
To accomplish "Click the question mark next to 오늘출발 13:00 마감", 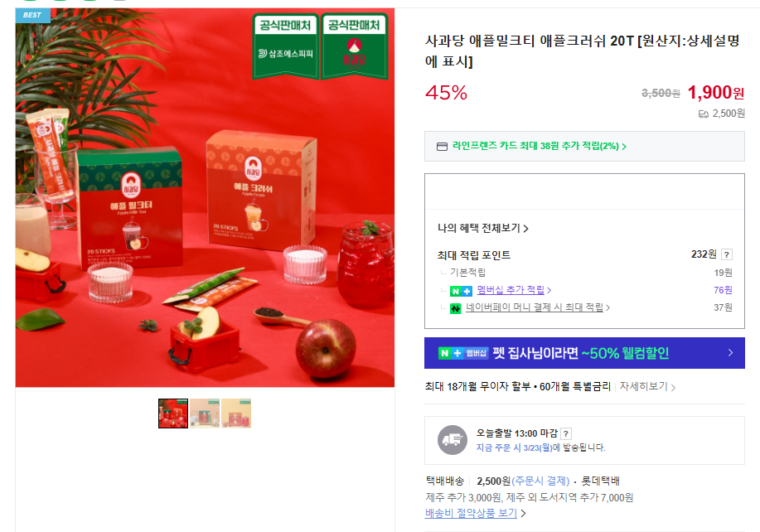I will click(565, 433).
